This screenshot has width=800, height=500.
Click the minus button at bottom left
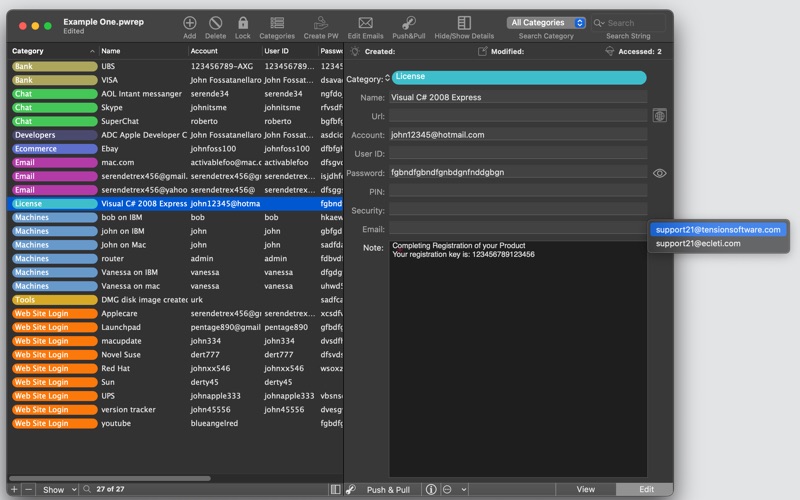29,489
